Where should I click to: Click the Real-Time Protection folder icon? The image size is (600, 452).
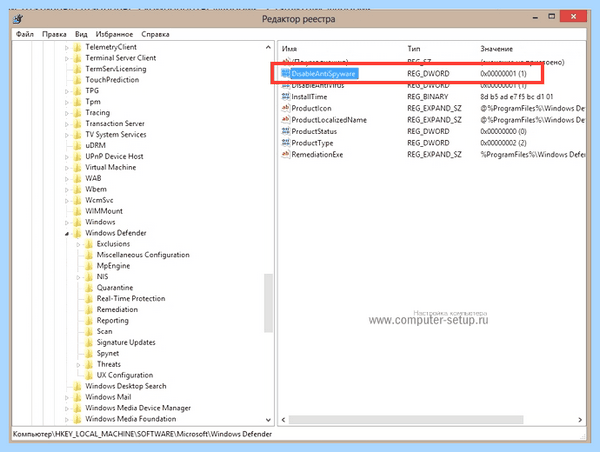(x=89, y=299)
